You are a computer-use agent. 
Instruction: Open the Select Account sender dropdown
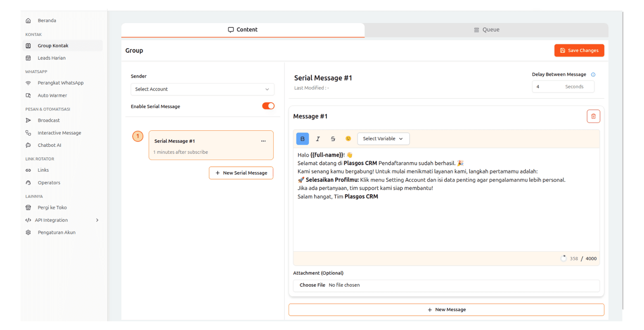[x=202, y=89]
